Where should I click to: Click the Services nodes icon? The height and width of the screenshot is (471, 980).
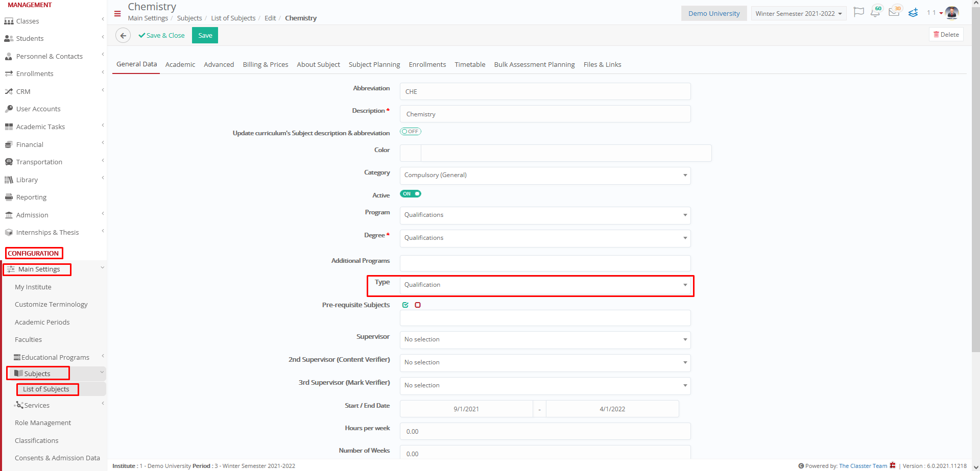pos(19,405)
